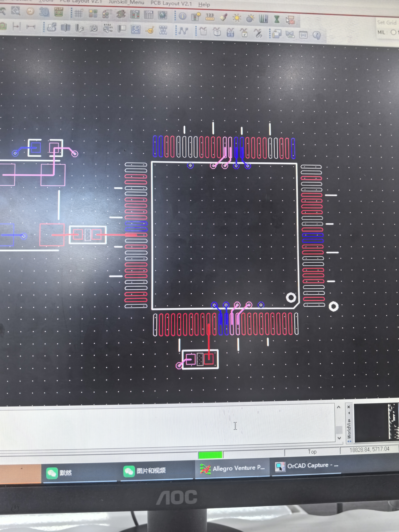Viewport: 399px width, 532px height.
Task: Click the highlight sun icon
Action: (237, 18)
